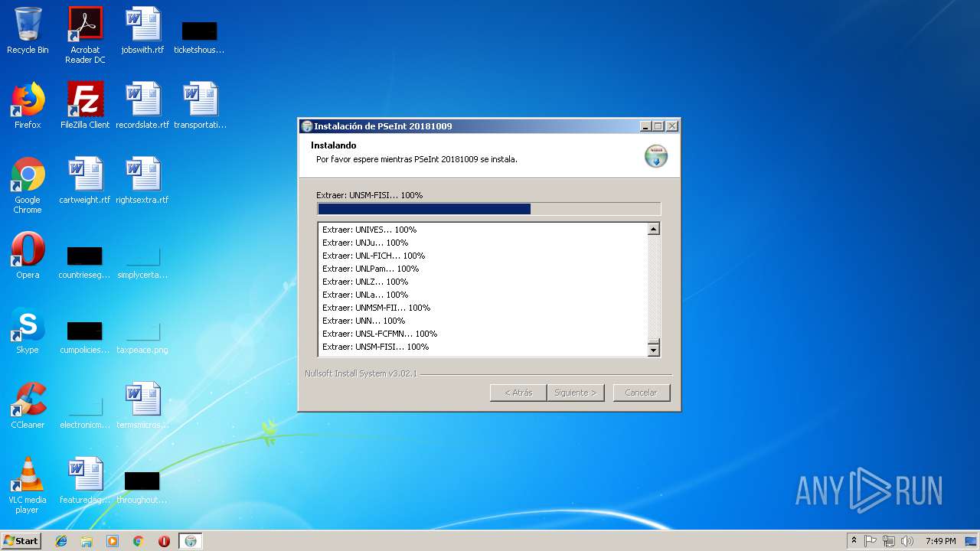Viewport: 980px width, 551px height.
Task: Select log line Extraer: UNMSM-FII... 100%
Action: point(376,308)
